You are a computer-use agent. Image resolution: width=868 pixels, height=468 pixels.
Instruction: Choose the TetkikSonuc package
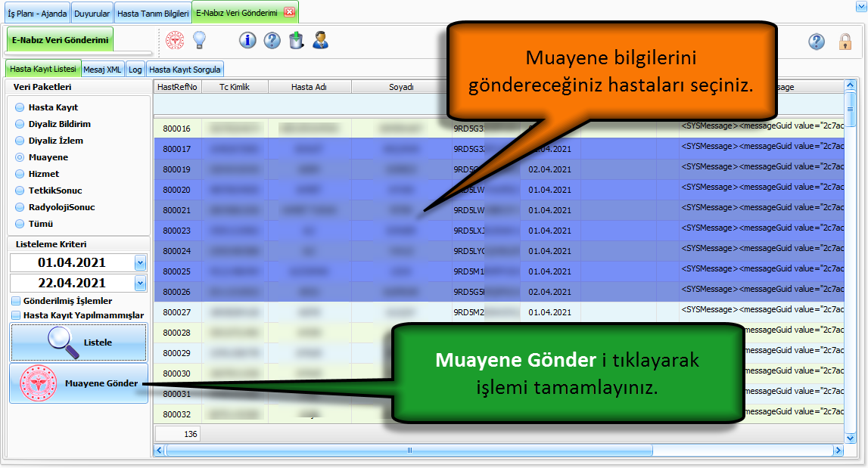pos(20,191)
